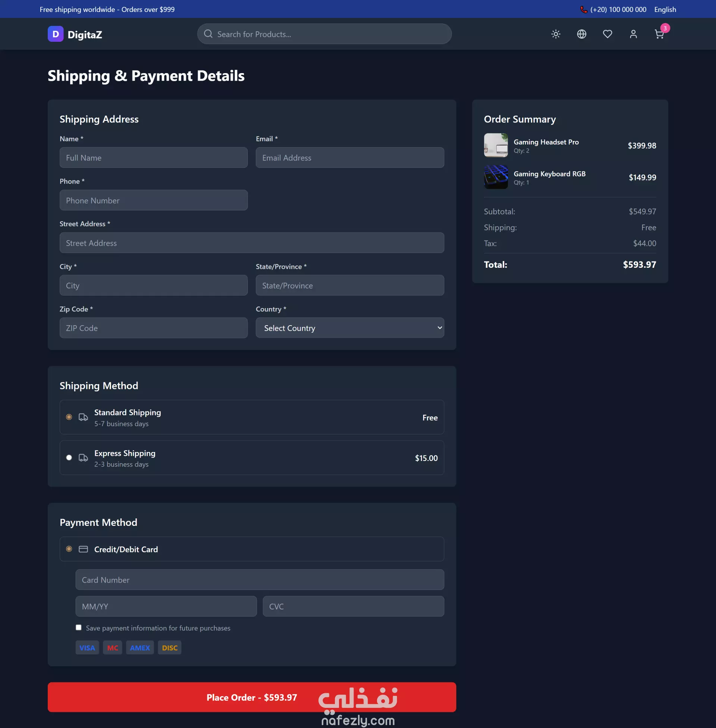Screen dimensions: 716x728
Task: Open the English language selector
Action: point(665,10)
